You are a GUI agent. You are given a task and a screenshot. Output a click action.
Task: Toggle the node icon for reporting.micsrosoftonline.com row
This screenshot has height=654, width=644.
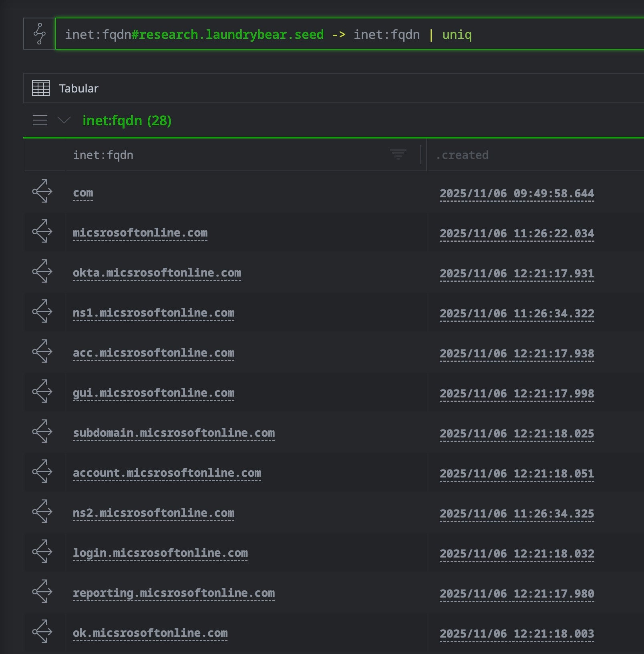tap(42, 592)
